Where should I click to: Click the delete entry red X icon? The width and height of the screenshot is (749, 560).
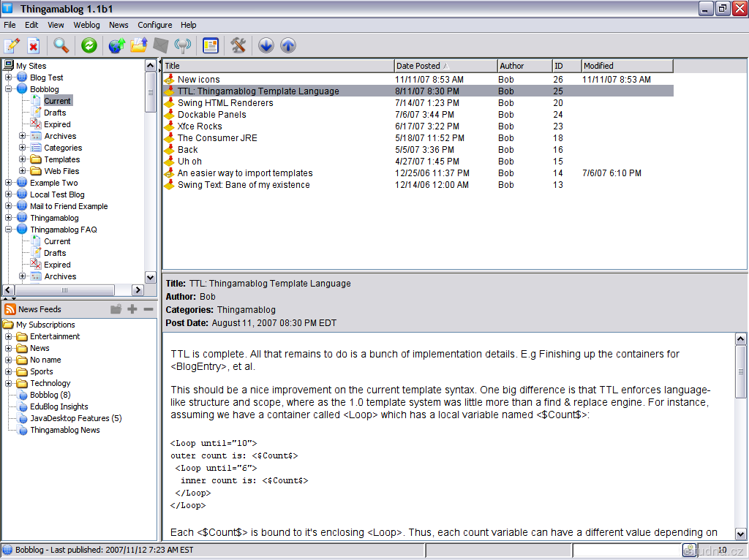(34, 45)
